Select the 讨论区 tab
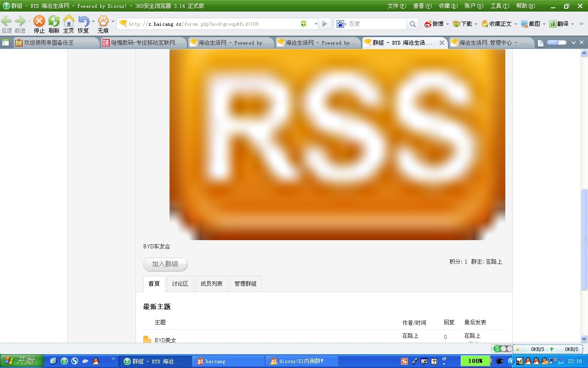The image size is (588, 368). [x=180, y=284]
